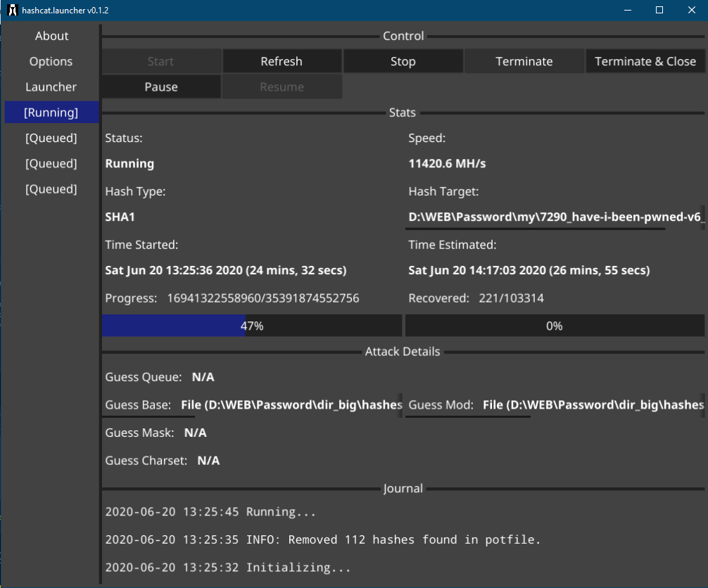Click the scrollbar under the Hash Target path
The image size is (708, 588).
[x=535, y=229]
